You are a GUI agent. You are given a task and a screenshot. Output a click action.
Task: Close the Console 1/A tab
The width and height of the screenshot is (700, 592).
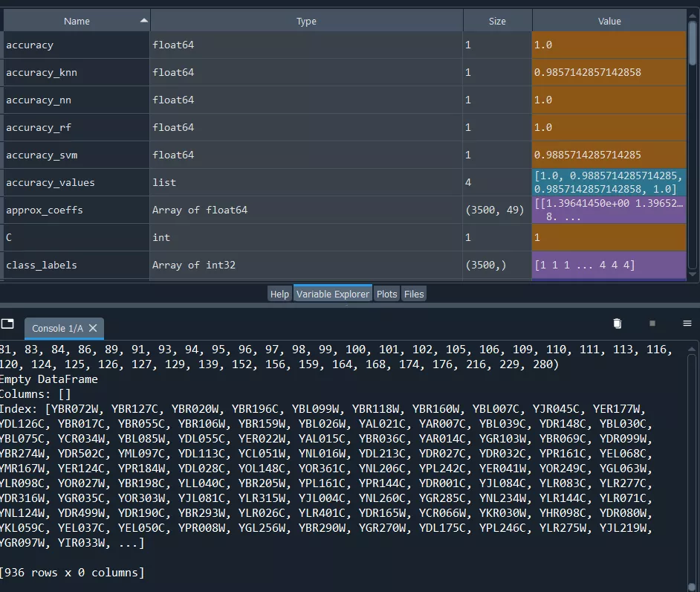(93, 329)
